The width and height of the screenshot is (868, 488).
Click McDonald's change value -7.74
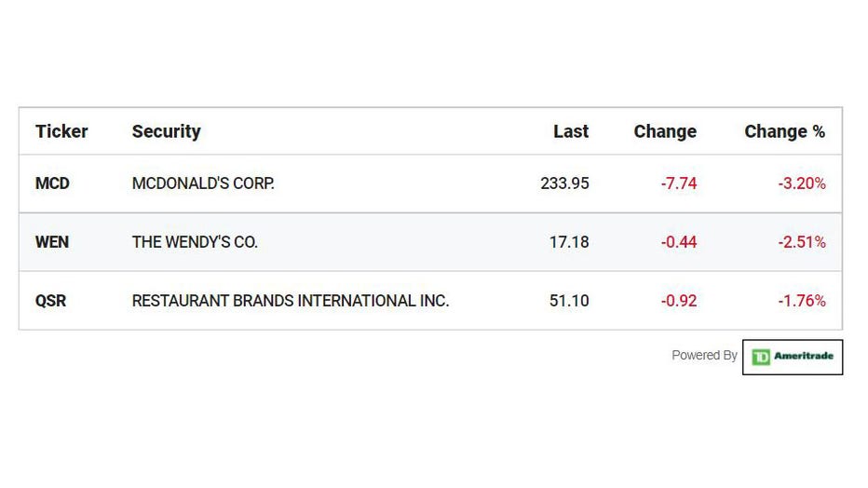678,183
